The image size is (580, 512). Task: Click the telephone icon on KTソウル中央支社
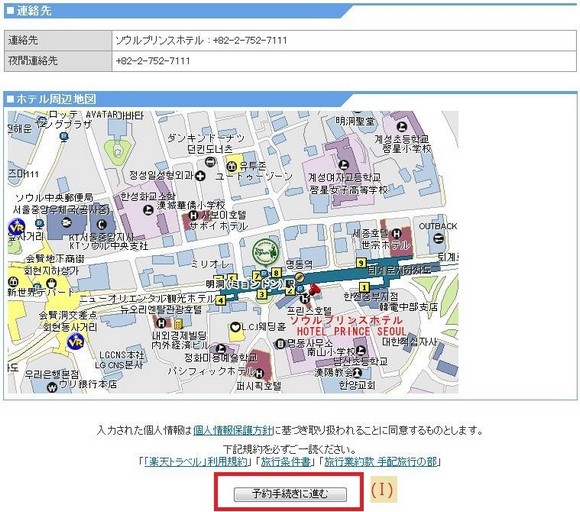click(x=101, y=224)
